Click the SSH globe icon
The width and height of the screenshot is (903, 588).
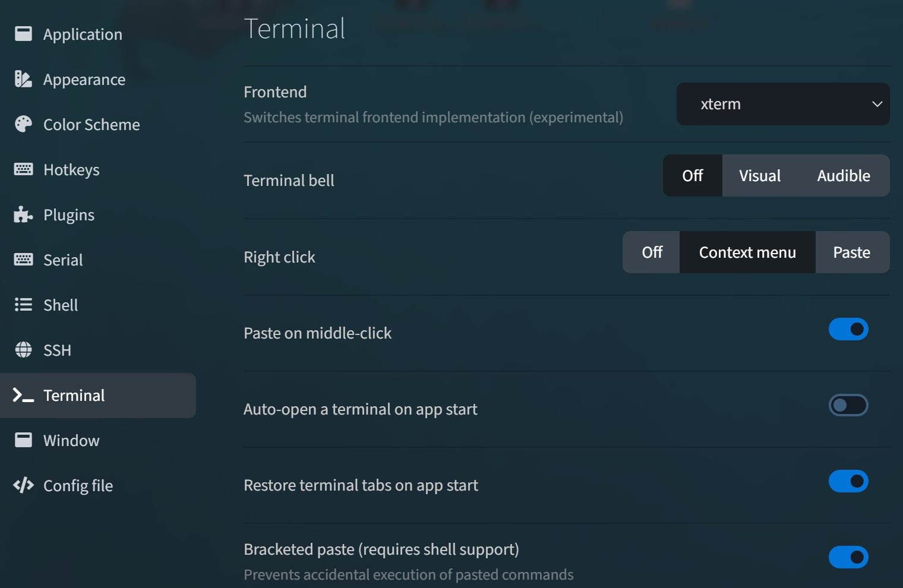point(23,350)
